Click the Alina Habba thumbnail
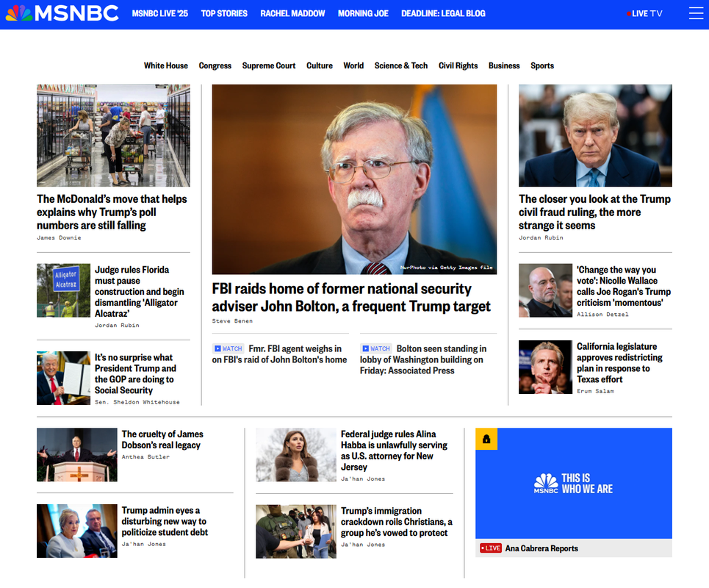Viewport: 709px width, 588px height. click(x=296, y=455)
